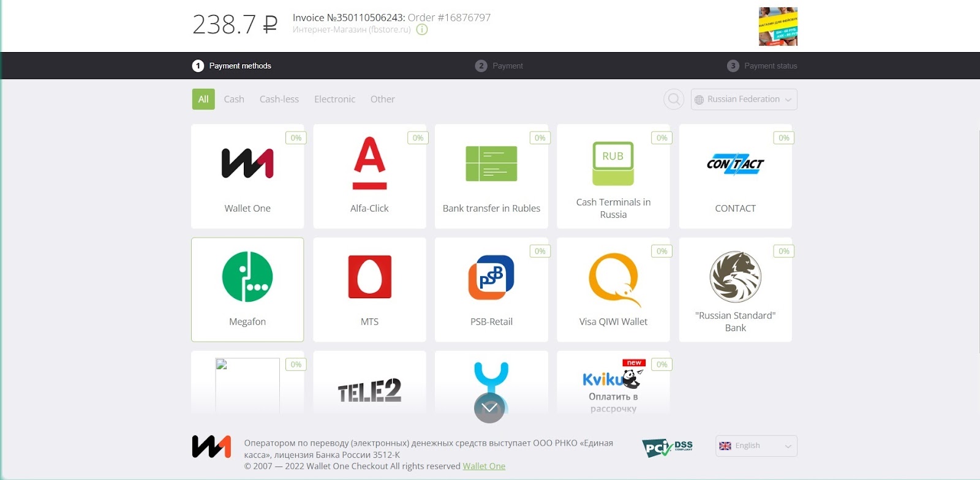Pick the red MTS egg logo

tap(369, 277)
